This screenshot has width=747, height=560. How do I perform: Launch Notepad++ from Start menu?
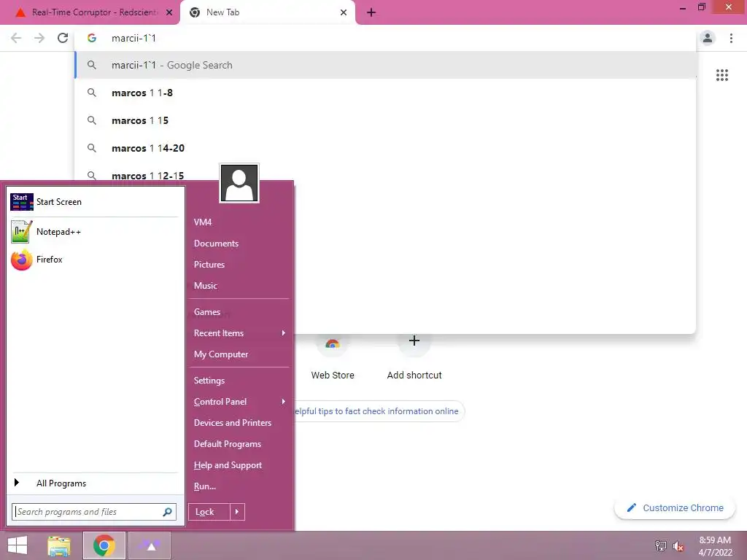coord(94,232)
